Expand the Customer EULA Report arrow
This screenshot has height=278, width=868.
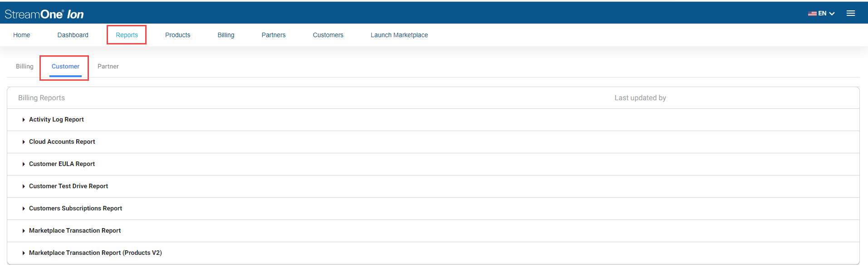[24, 164]
